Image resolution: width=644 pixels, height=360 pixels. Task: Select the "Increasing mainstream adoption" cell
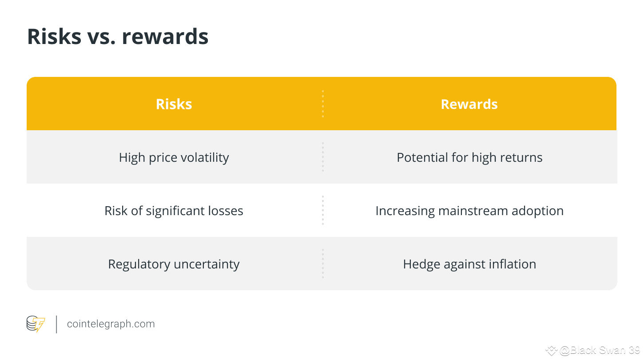[x=469, y=211]
